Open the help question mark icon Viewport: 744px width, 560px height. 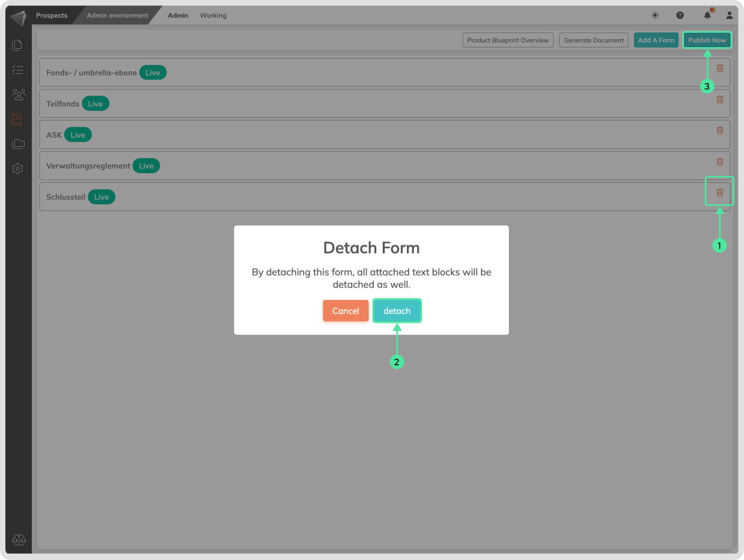[x=680, y=16]
